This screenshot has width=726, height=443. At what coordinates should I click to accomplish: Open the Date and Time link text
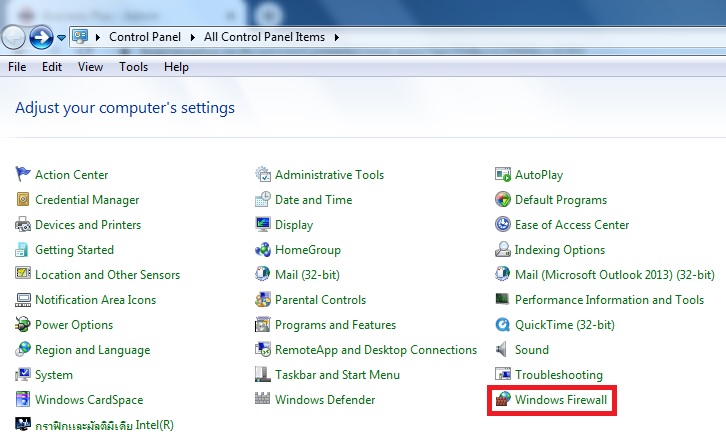313,200
